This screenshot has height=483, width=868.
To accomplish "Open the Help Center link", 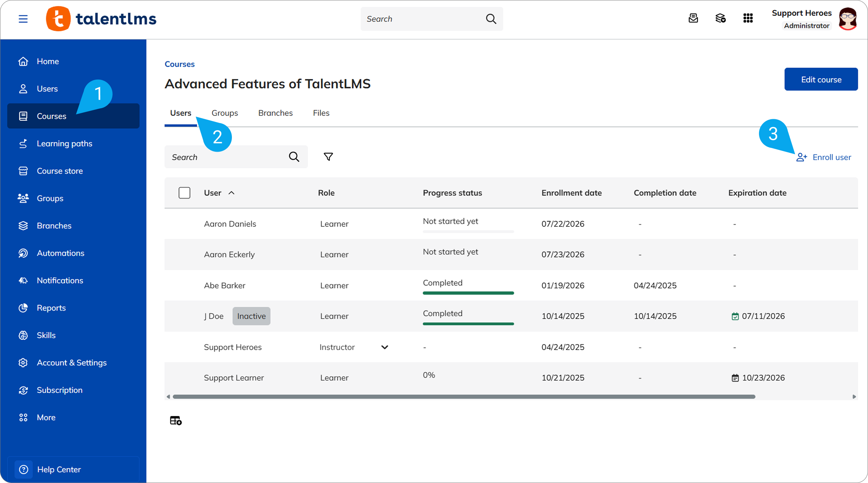I will [73, 469].
